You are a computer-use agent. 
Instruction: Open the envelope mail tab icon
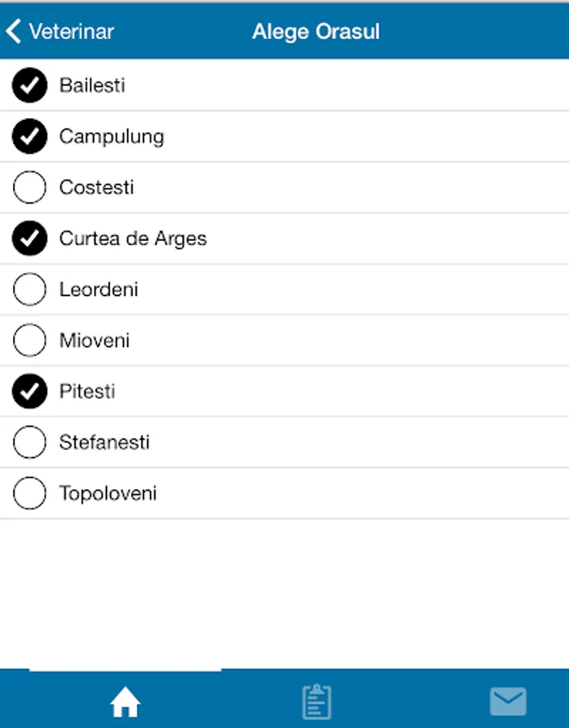click(508, 701)
